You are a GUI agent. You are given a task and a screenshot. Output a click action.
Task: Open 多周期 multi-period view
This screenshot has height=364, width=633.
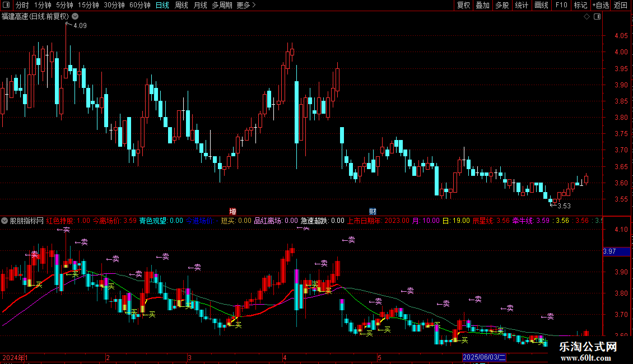pyautogui.click(x=222, y=5)
